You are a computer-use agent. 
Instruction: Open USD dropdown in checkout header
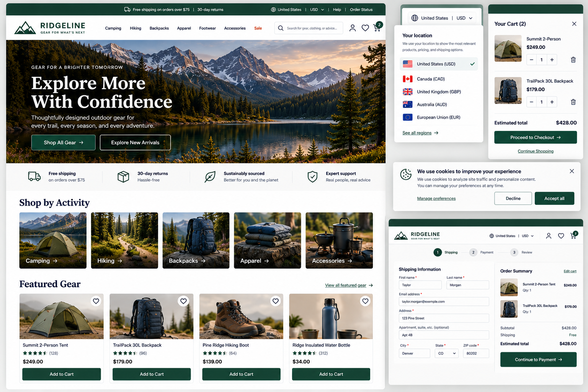pos(528,236)
